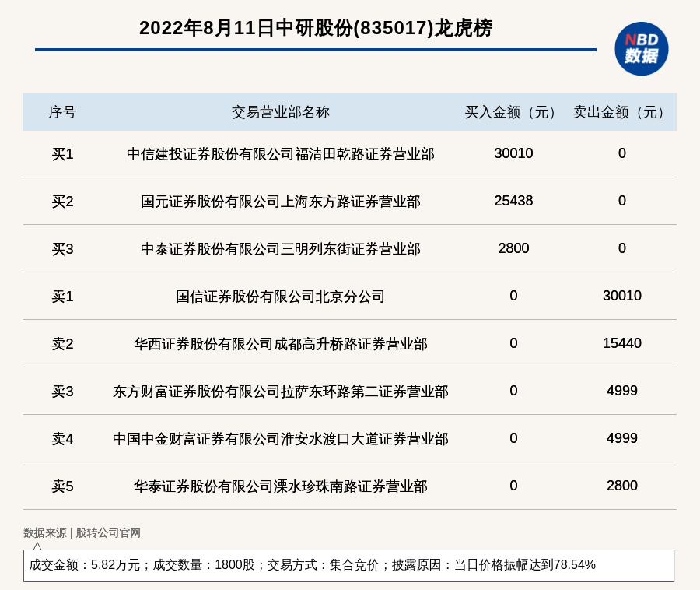Click sell amount 0 in 买1 row
The image size is (700, 590).
(622, 153)
